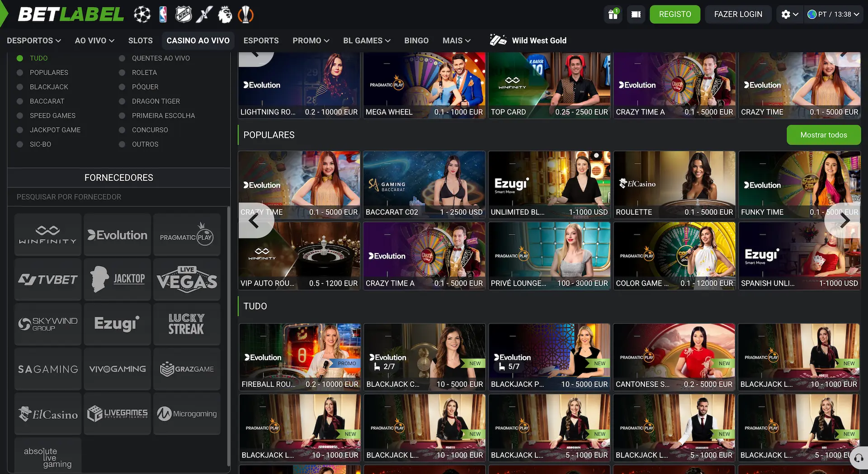This screenshot has height=474, width=868.
Task: Click the provider search input field
Action: (x=119, y=197)
